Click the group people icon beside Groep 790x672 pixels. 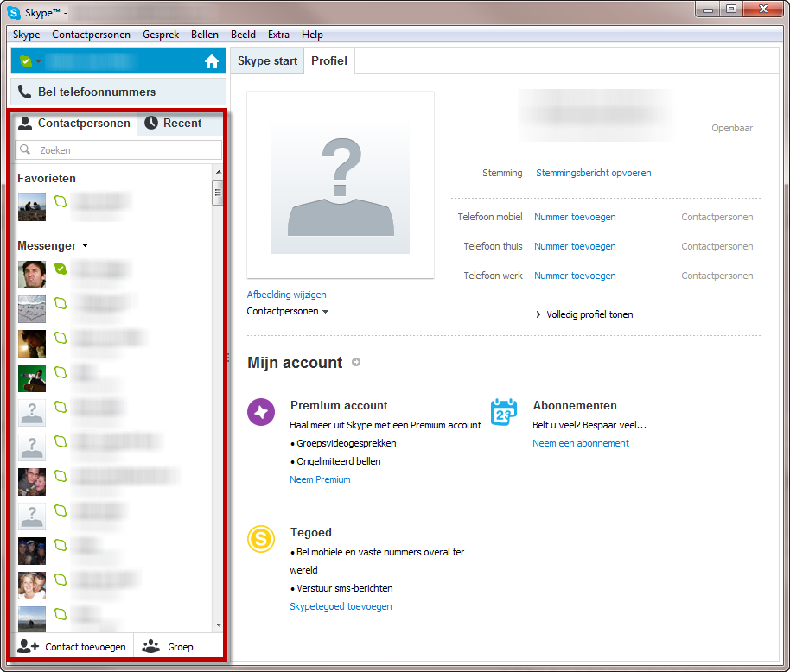click(x=150, y=646)
